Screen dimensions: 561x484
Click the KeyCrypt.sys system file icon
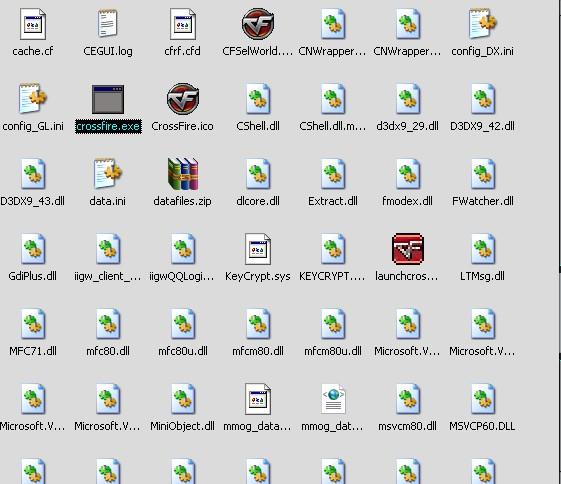(x=258, y=249)
